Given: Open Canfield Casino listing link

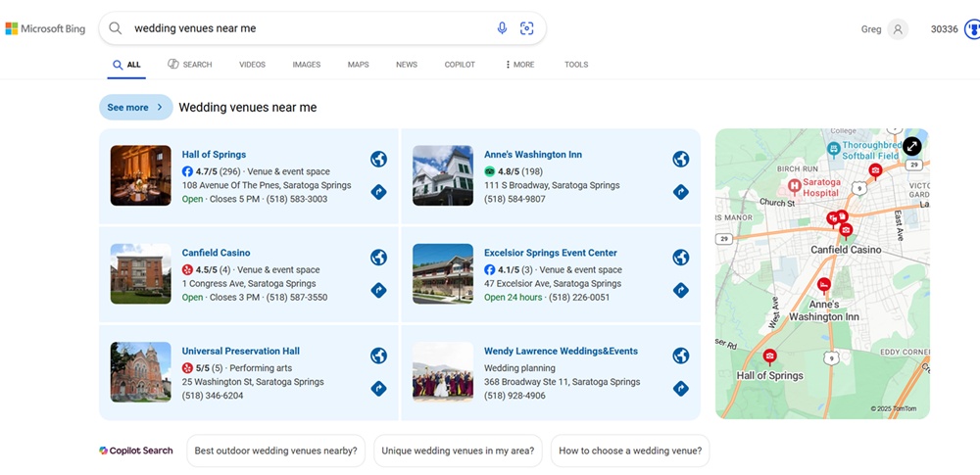Looking at the screenshot, I should 216,253.
